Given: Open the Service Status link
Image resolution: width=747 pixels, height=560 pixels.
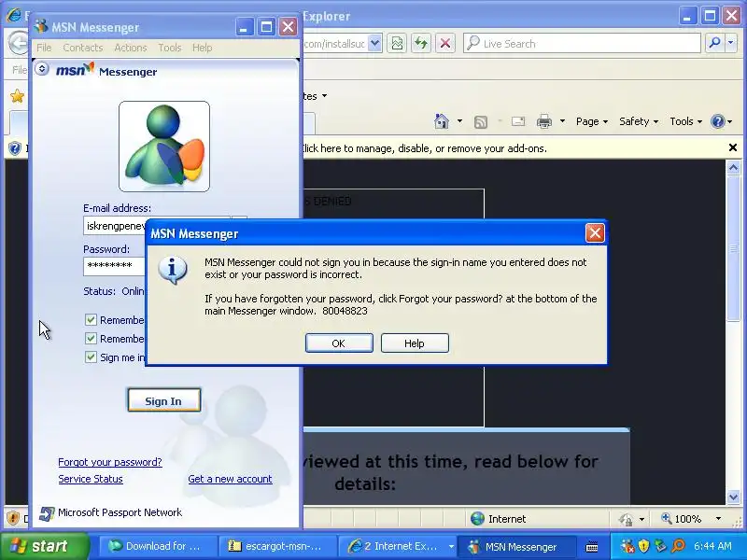Looking at the screenshot, I should pyautogui.click(x=91, y=479).
